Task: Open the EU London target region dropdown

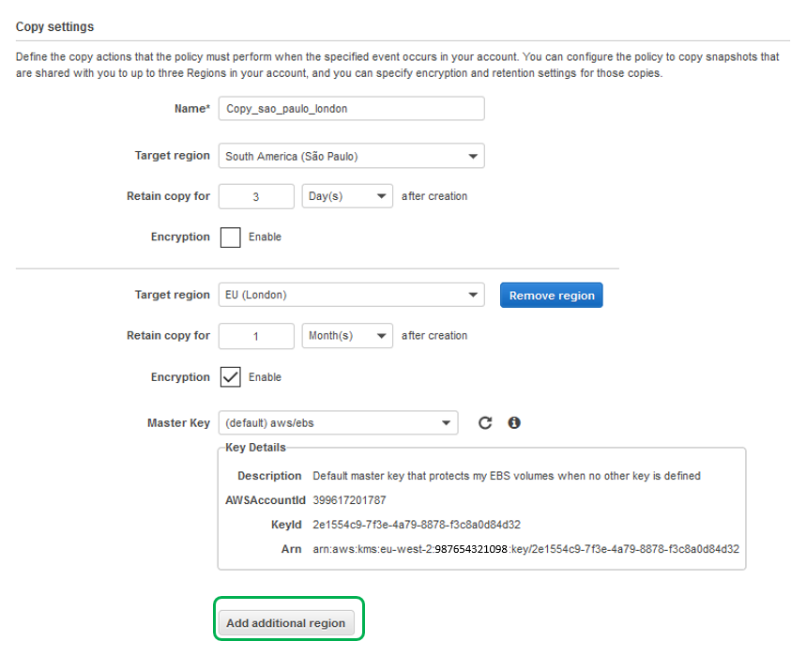Action: (351, 295)
